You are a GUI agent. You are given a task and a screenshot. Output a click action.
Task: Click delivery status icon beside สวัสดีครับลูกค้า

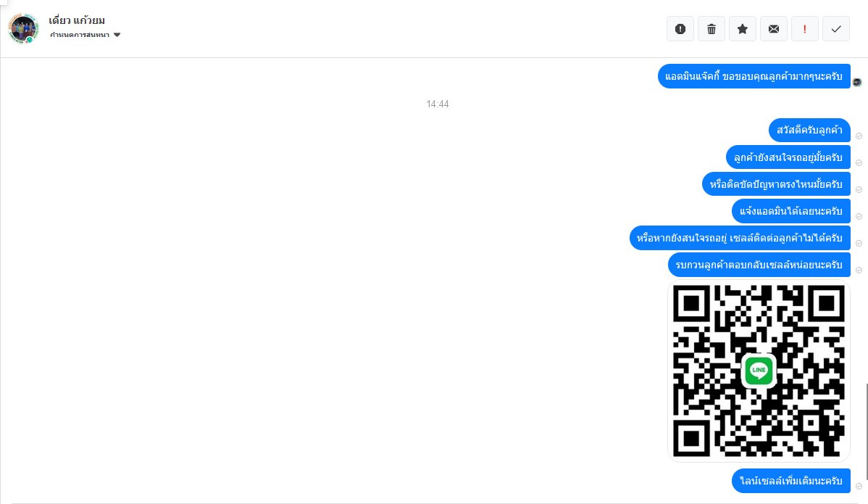click(x=859, y=136)
